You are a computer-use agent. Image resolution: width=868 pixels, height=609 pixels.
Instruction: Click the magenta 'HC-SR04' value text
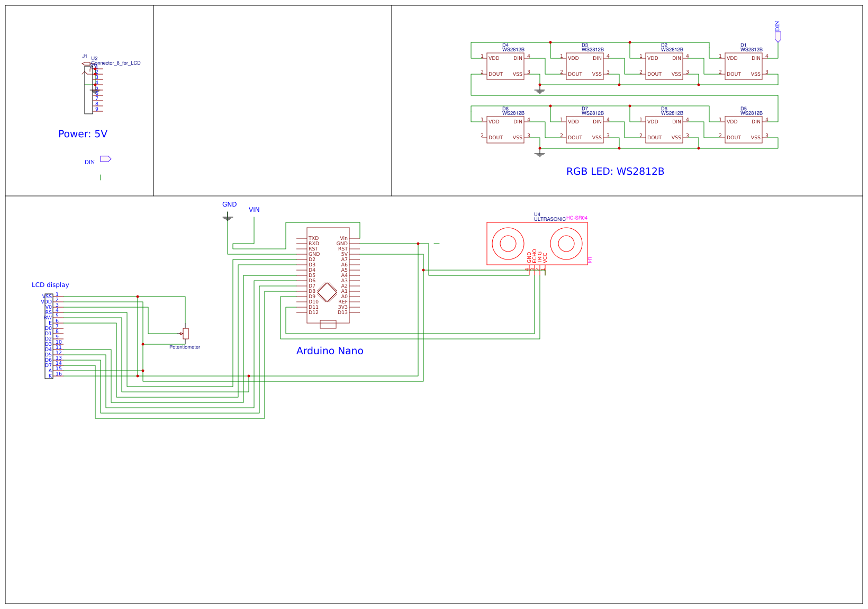pos(577,218)
